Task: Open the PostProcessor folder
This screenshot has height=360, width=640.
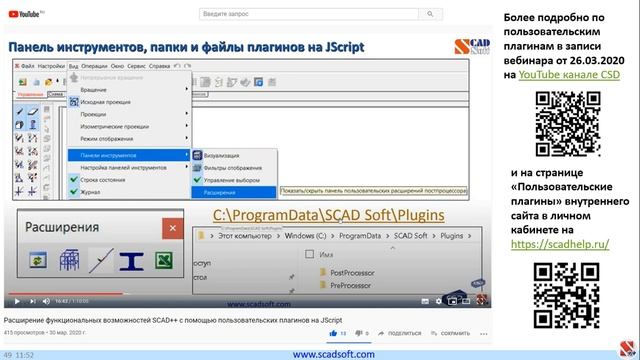Action: [347, 273]
